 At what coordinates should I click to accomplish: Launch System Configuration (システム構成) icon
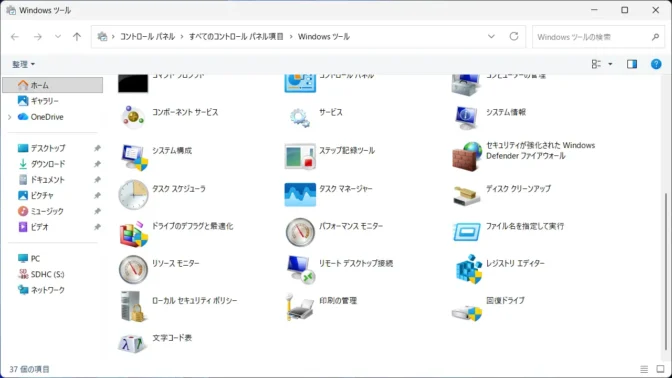coord(134,157)
